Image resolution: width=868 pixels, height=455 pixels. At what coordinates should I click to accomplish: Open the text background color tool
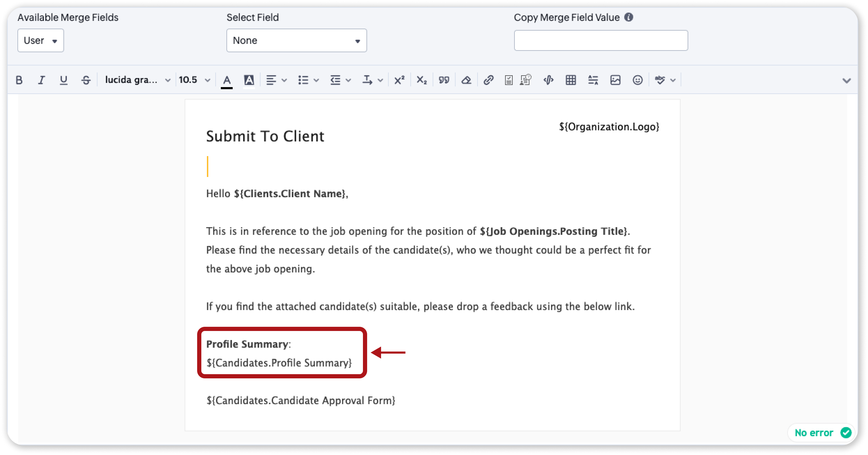pyautogui.click(x=249, y=80)
